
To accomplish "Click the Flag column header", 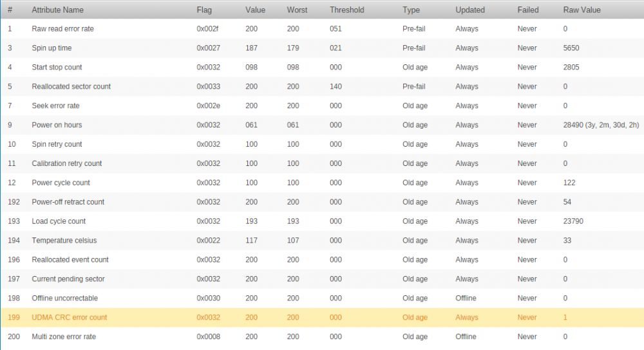I will (204, 10).
